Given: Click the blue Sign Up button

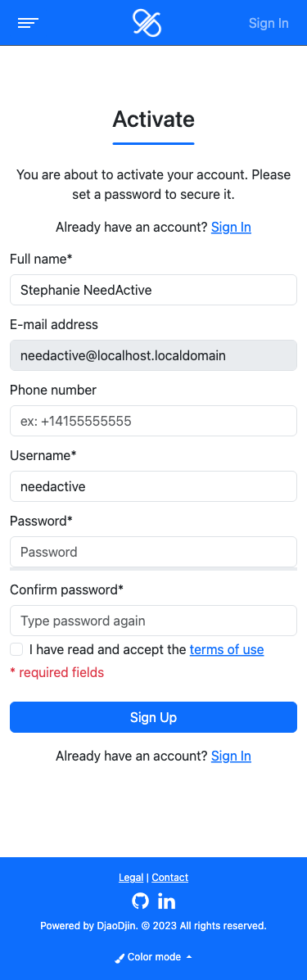Looking at the screenshot, I should coord(153,717).
